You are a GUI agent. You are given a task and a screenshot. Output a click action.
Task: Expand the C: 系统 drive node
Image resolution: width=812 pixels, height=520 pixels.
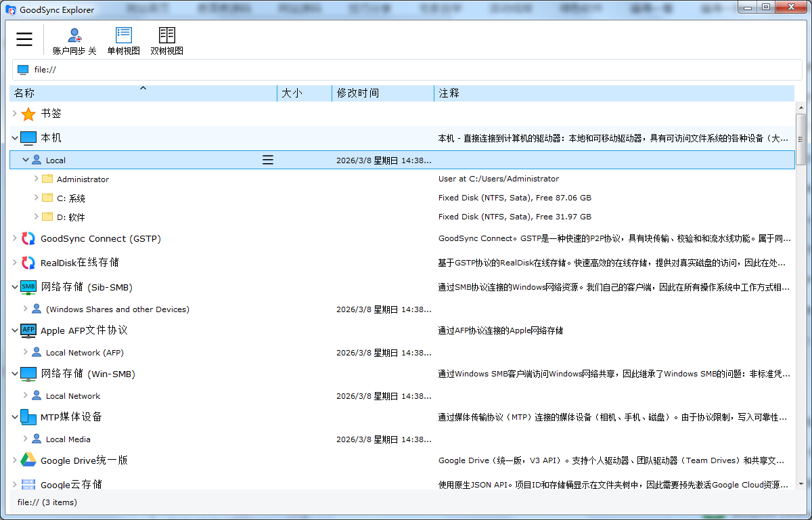pyautogui.click(x=37, y=198)
